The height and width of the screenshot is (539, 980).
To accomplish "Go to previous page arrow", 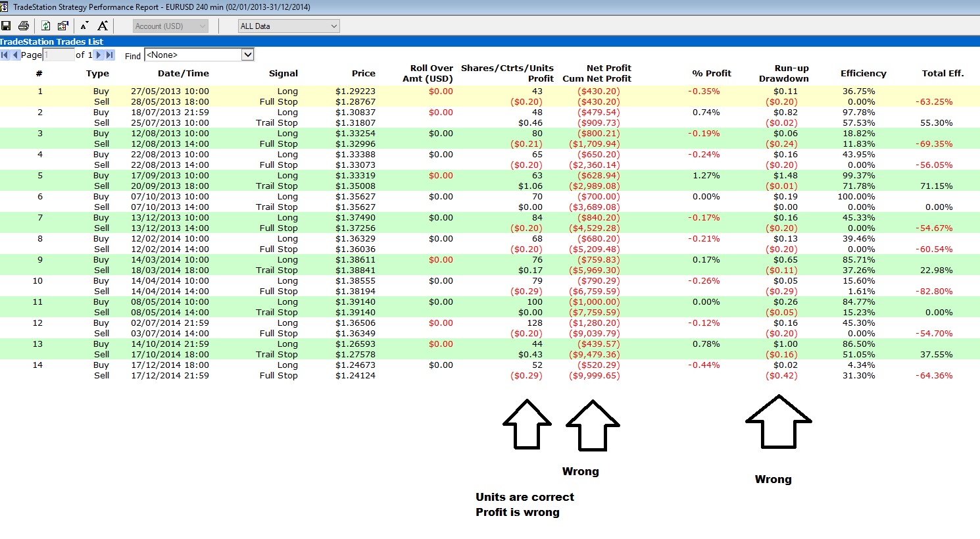I will [15, 55].
